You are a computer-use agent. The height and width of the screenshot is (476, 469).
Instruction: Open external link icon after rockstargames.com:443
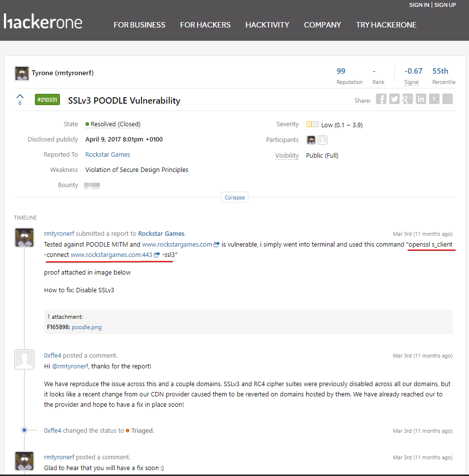pyautogui.click(x=156, y=254)
